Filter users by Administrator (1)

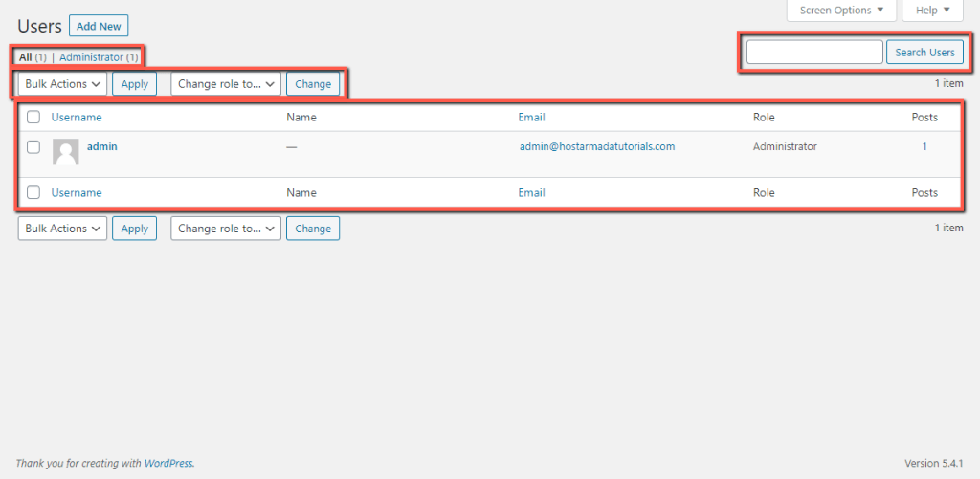(99, 56)
